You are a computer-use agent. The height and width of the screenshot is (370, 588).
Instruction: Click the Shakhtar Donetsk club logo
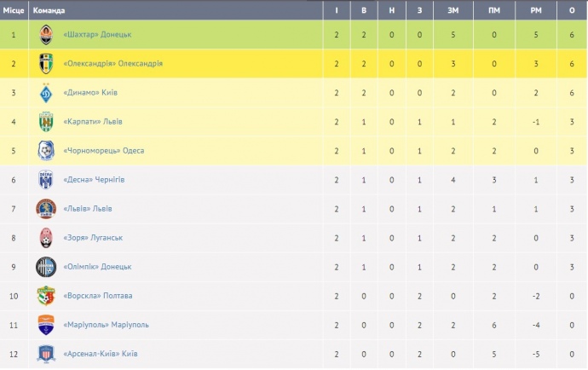[x=45, y=34]
